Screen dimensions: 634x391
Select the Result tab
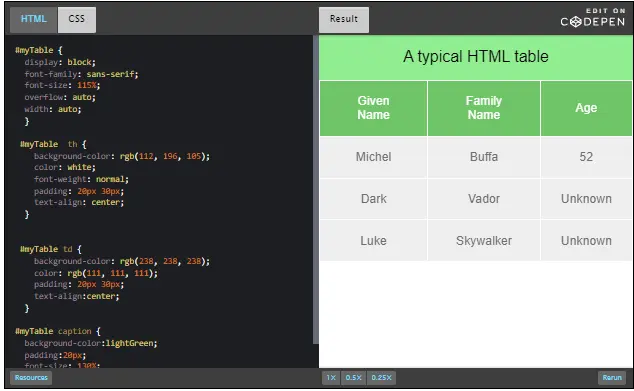coord(344,19)
